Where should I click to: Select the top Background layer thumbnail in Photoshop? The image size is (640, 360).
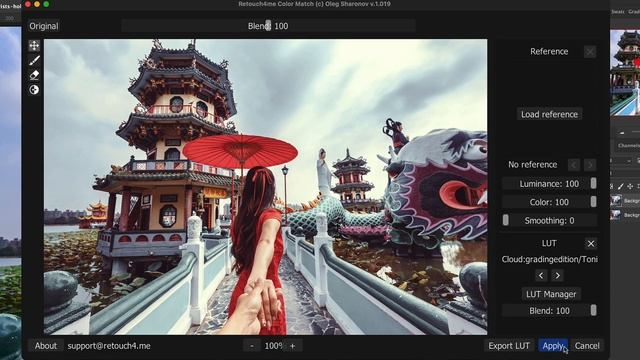pos(616,200)
